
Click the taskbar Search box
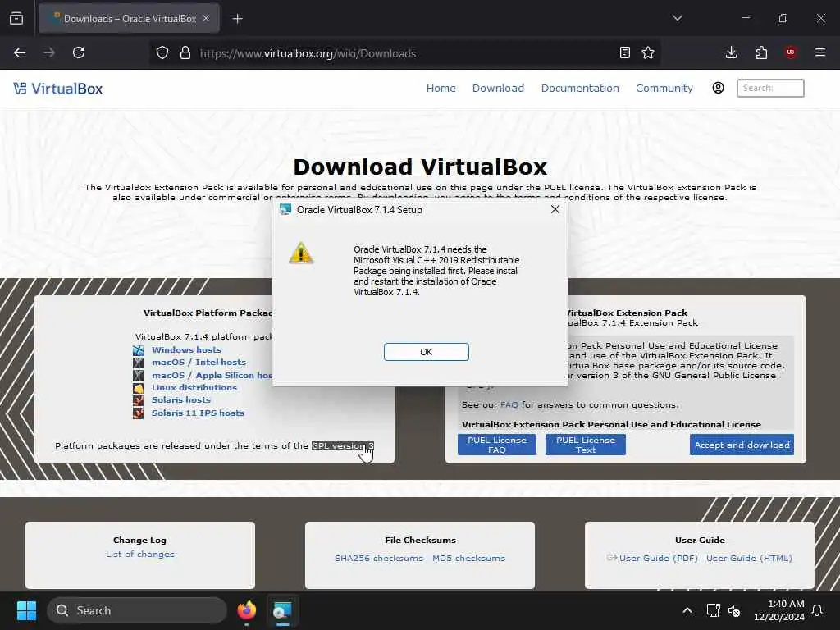point(137,610)
